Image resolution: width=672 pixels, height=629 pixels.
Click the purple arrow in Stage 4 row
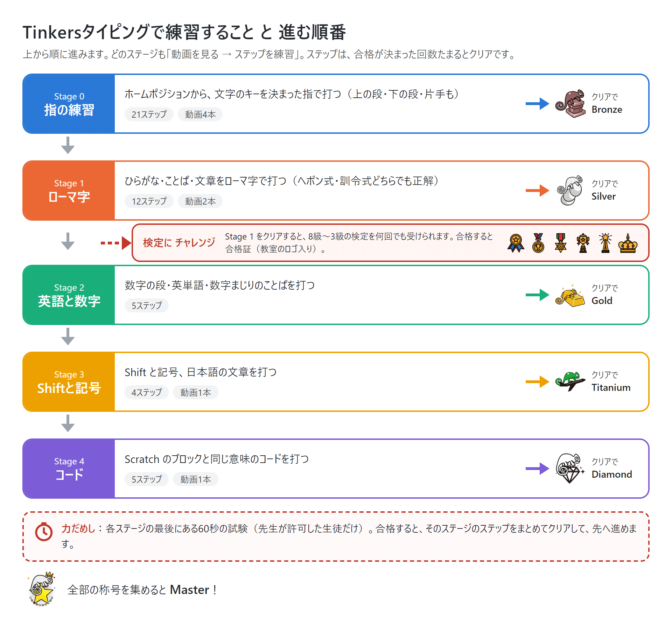click(537, 469)
